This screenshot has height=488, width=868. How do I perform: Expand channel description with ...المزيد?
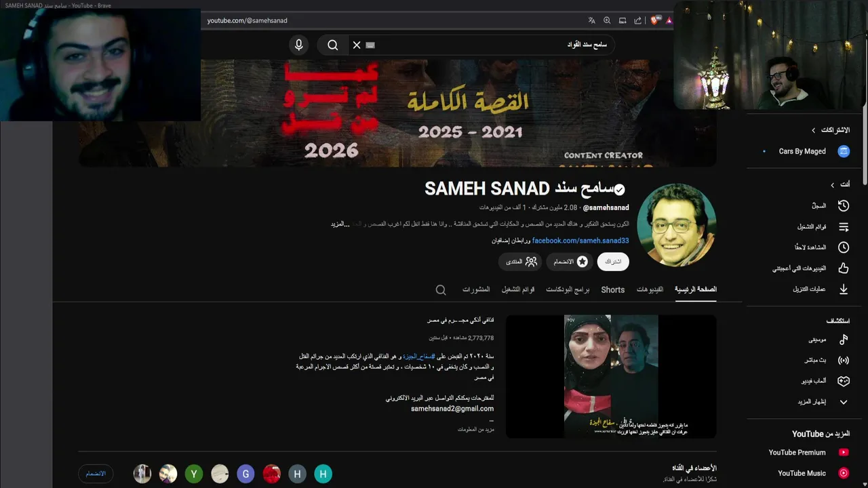(340, 224)
